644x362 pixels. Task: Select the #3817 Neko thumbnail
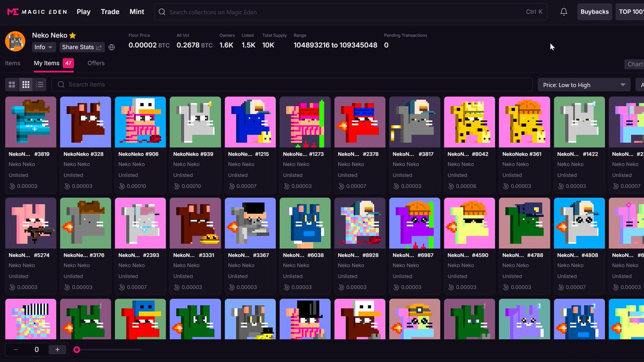coord(414,122)
